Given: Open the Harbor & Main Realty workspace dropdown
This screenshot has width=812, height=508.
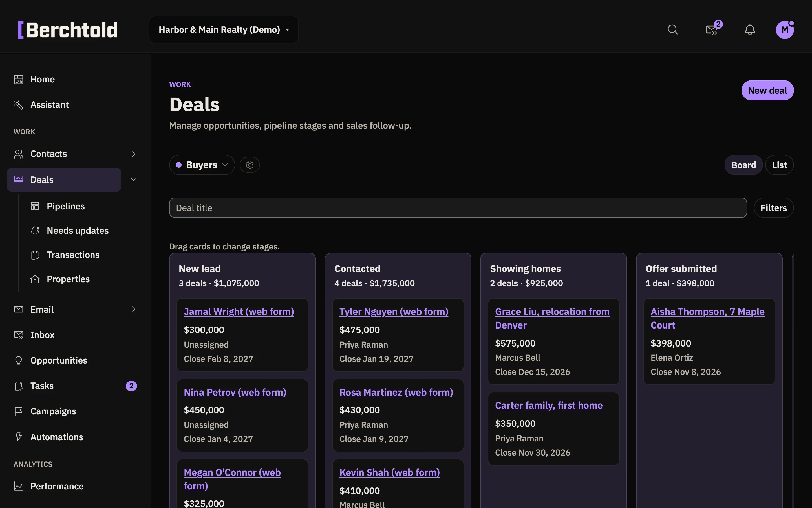Looking at the screenshot, I should pos(224,30).
